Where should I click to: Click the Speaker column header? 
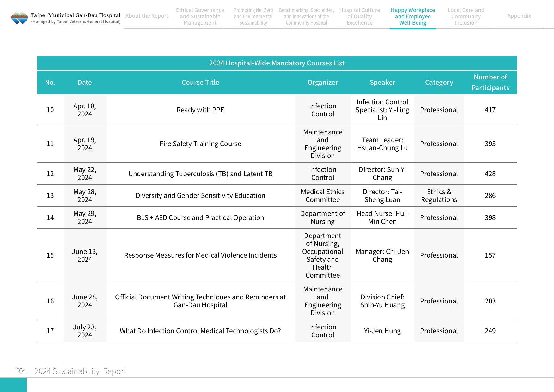tap(382, 82)
